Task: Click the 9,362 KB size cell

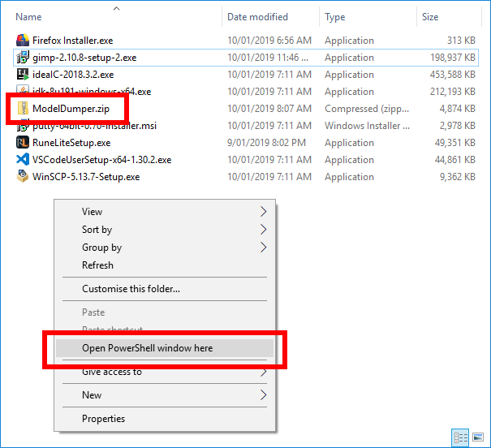Action: 457,177
